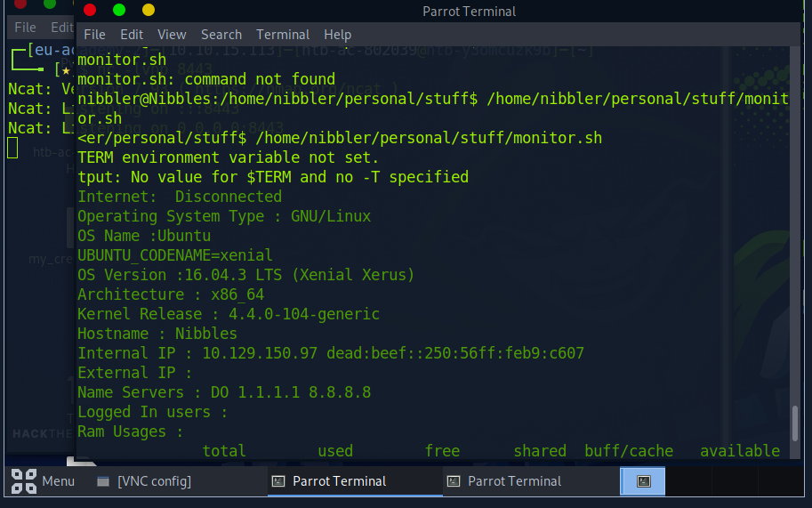Screen dimensions: 812x508
Task: Open the Search menu
Action: coord(221,35)
